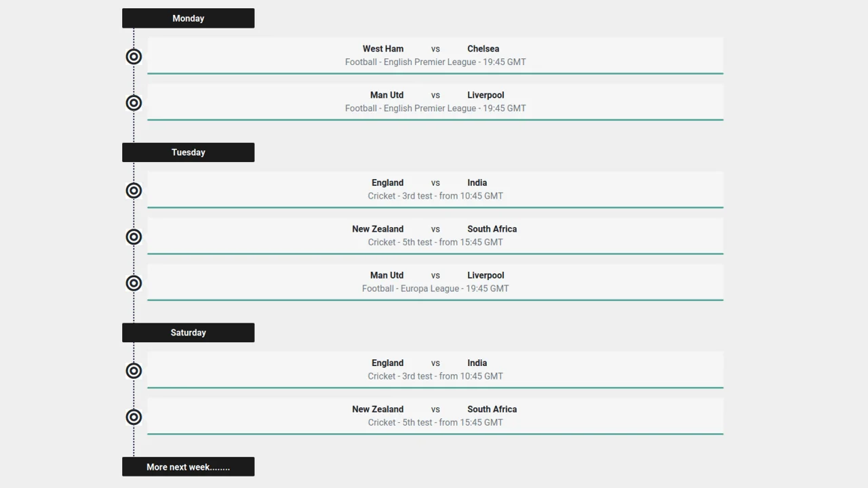Select the Monday day header
The height and width of the screenshot is (488, 868).
[x=188, y=18]
